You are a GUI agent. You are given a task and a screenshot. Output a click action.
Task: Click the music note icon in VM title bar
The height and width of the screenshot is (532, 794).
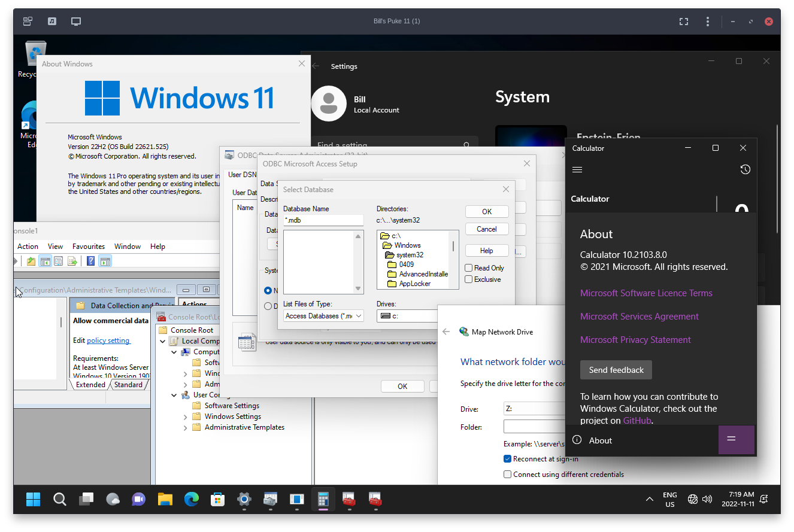52,22
